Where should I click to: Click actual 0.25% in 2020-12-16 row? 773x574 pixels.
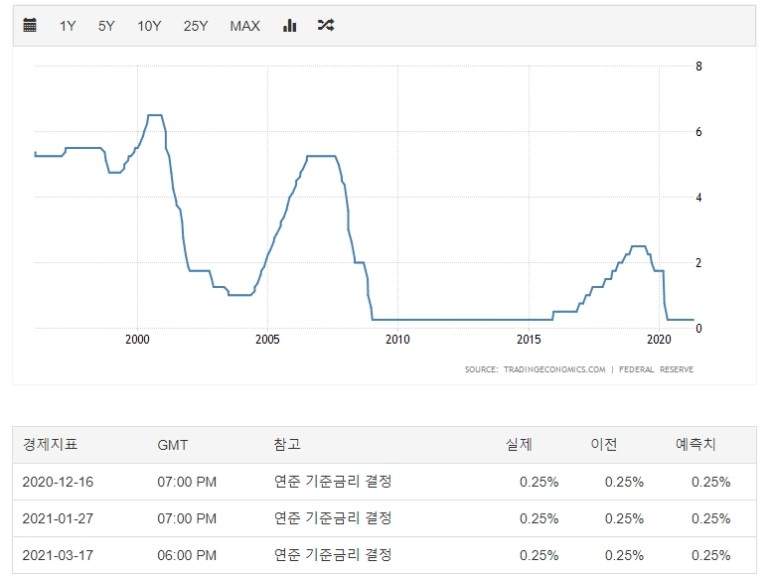539,482
